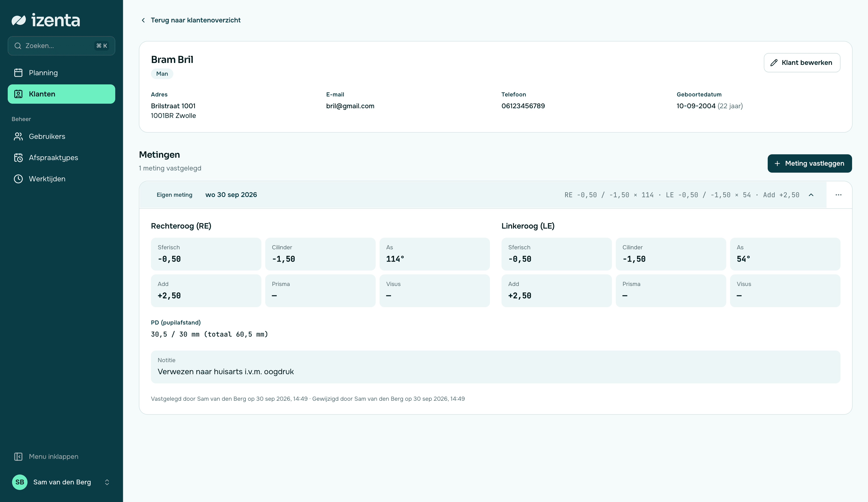Click the Klant bewerken button
Image resolution: width=868 pixels, height=502 pixels.
coord(802,63)
